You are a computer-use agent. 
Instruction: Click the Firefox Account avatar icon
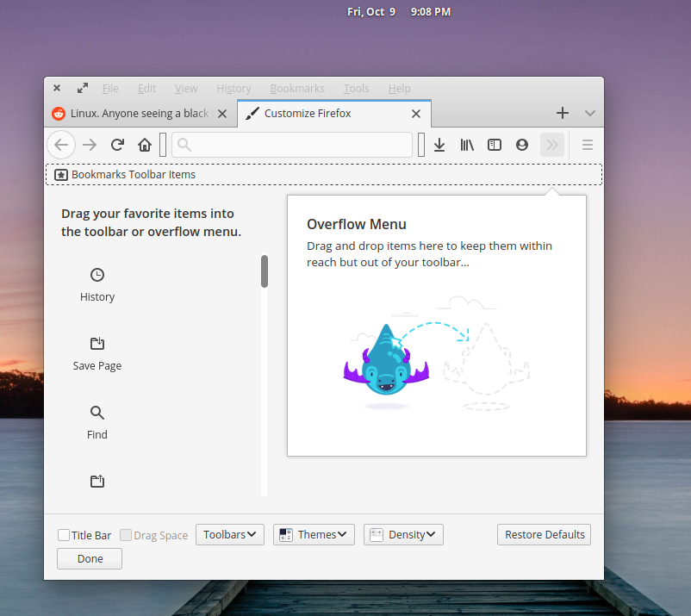[x=522, y=145]
